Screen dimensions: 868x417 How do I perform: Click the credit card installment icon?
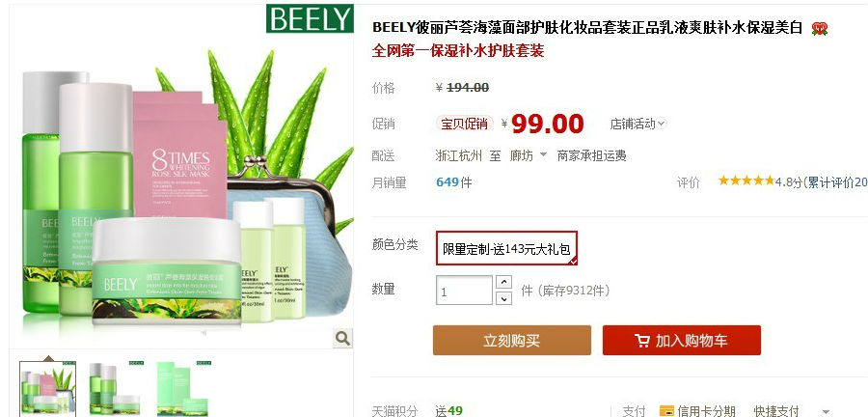(667, 411)
